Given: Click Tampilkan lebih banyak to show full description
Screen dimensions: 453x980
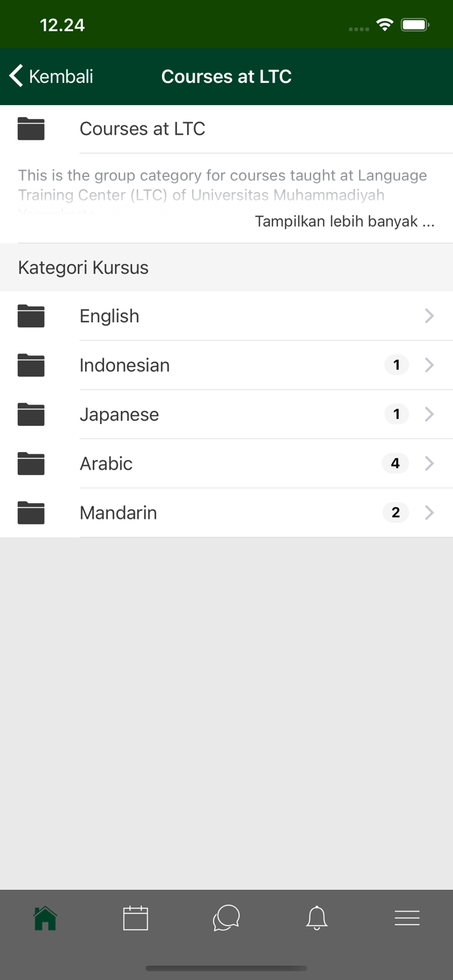Looking at the screenshot, I should (343, 221).
